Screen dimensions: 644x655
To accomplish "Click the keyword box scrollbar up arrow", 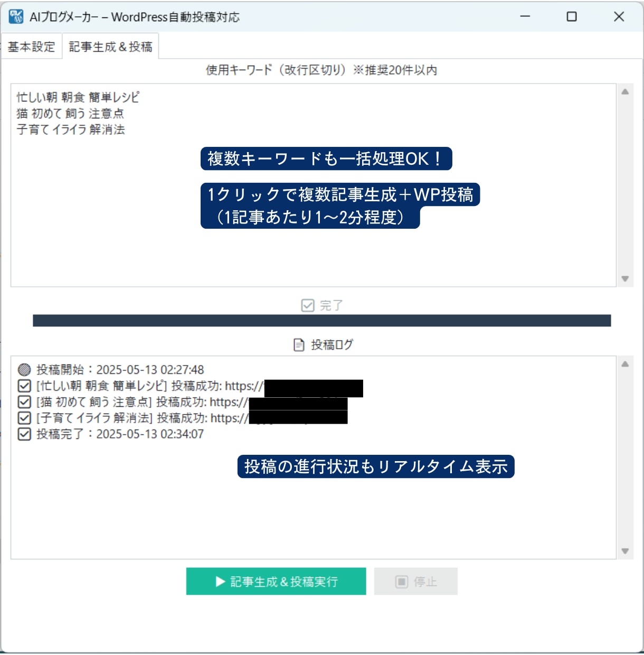I will (x=625, y=92).
